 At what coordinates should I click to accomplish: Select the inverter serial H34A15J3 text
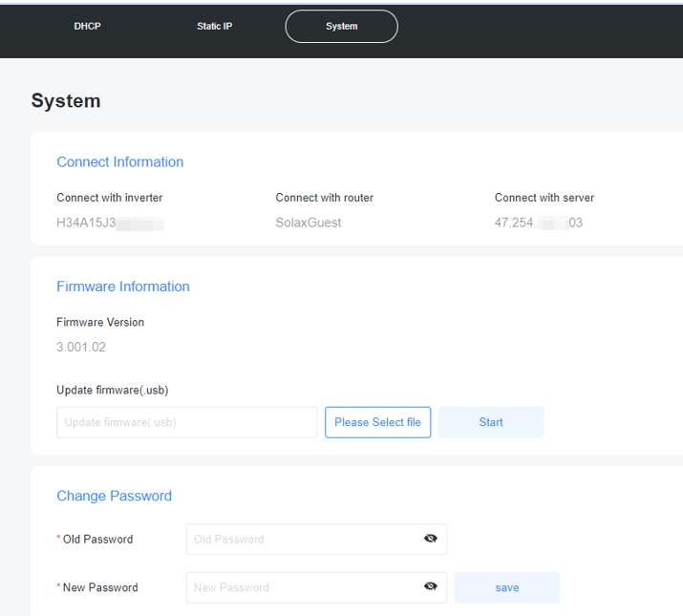[88, 223]
